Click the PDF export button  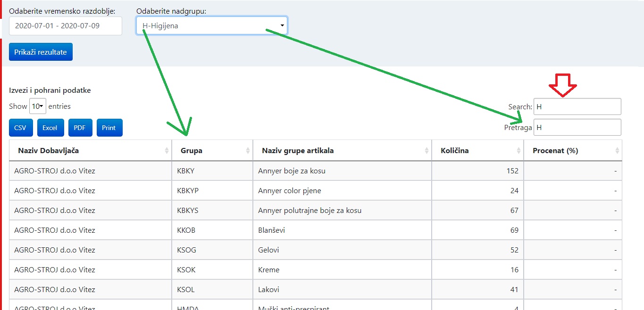[x=80, y=127]
